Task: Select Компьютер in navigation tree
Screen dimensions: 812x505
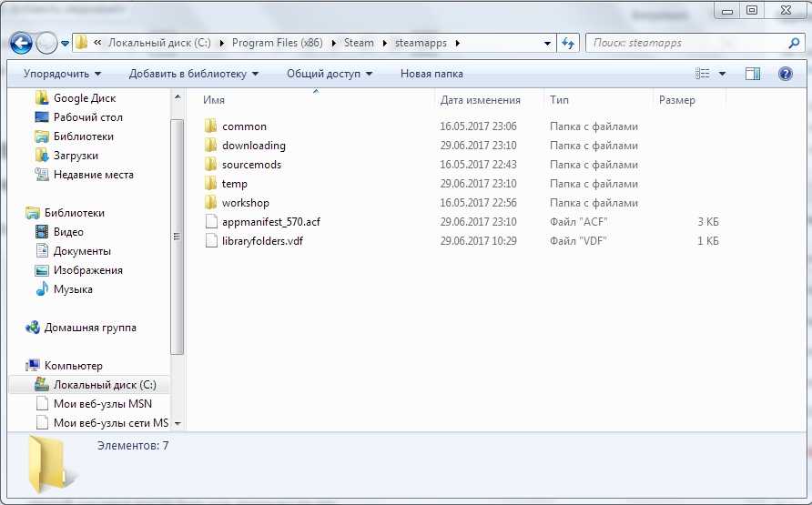Action: tap(73, 366)
